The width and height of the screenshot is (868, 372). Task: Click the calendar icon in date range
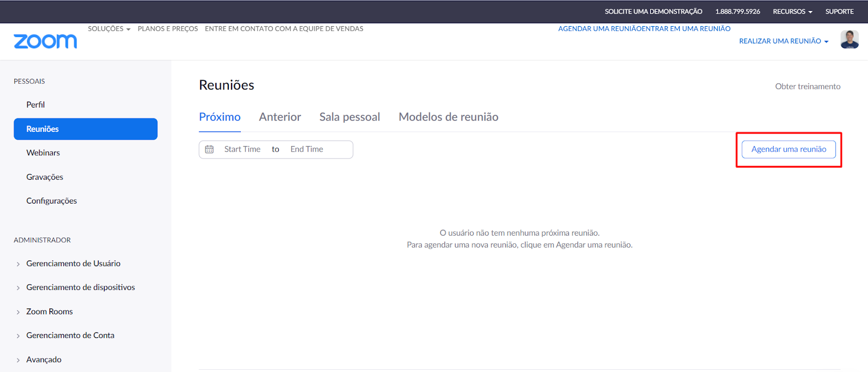point(209,149)
